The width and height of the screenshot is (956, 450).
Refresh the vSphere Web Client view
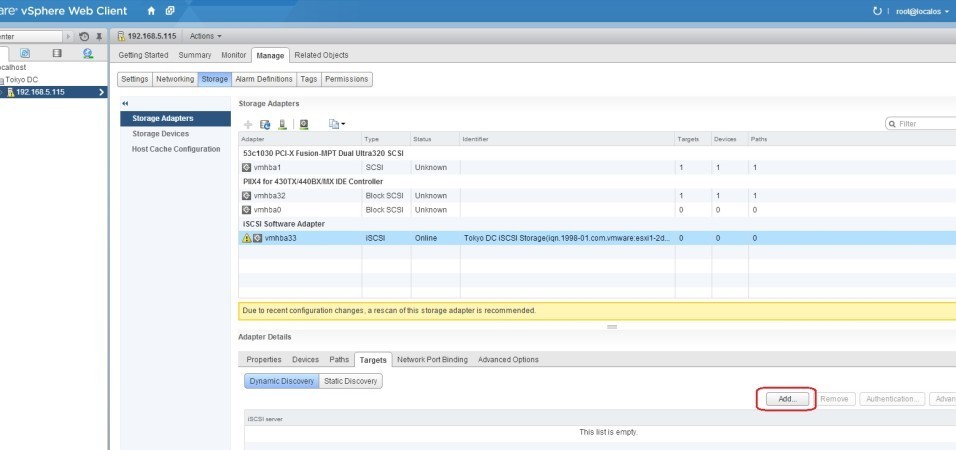[x=877, y=11]
